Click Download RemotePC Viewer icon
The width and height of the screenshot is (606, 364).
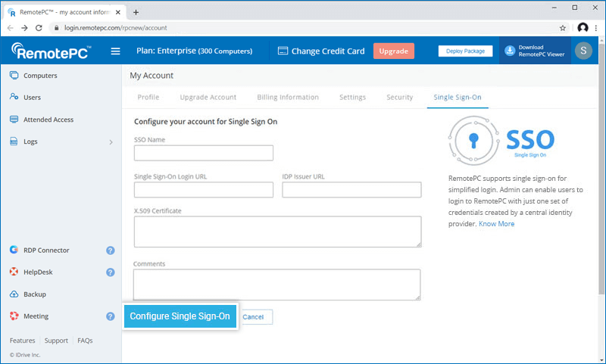coord(510,51)
